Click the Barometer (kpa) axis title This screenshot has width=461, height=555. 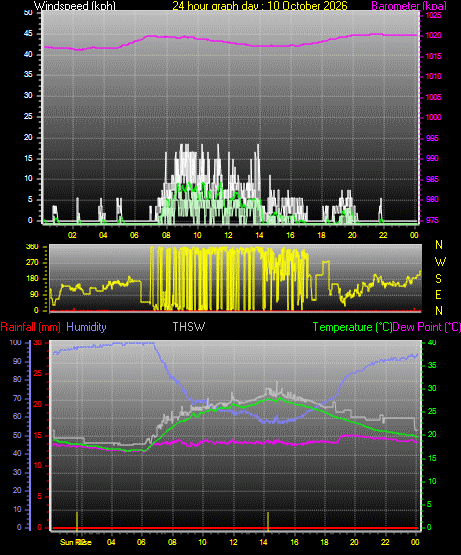tap(409, 6)
